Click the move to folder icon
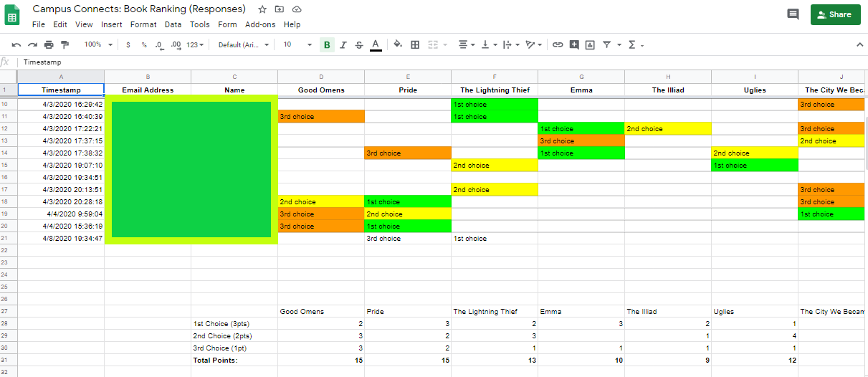This screenshot has height=377, width=868. pyautogui.click(x=280, y=9)
